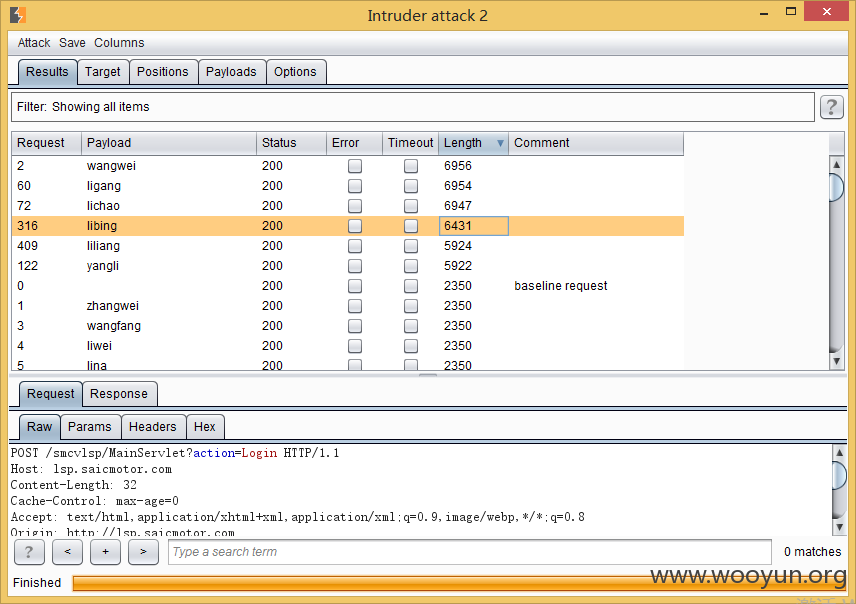Click the filter bar showing all items
Viewport: 856px width, 604px height.
(413, 107)
